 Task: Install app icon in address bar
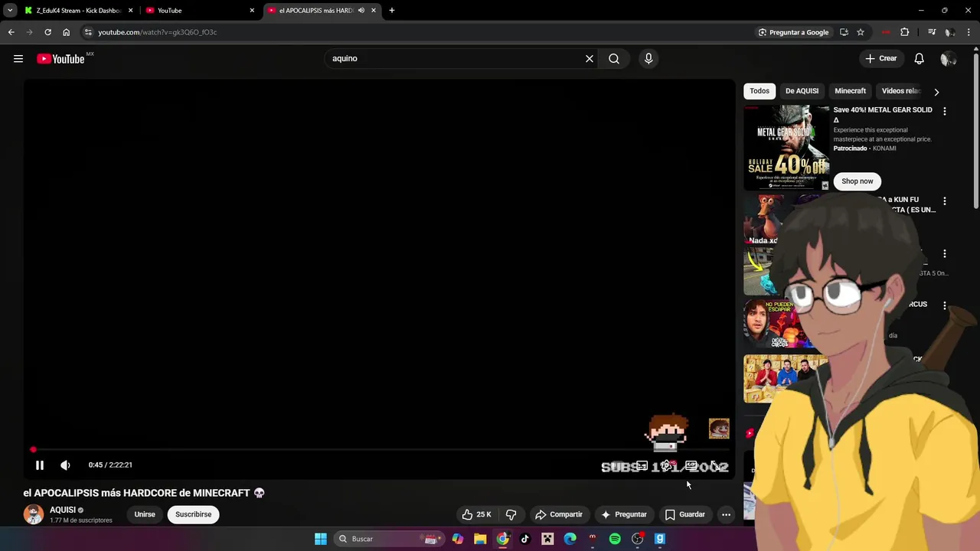(844, 32)
